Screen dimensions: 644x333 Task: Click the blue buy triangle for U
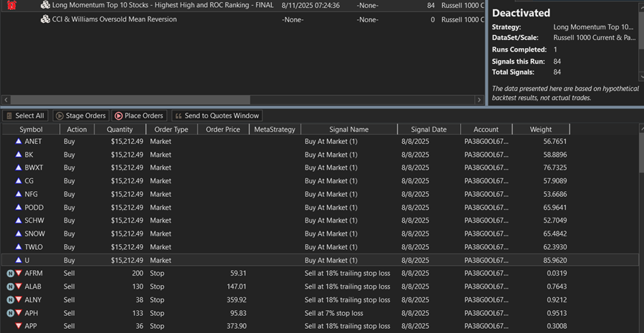[18, 260]
